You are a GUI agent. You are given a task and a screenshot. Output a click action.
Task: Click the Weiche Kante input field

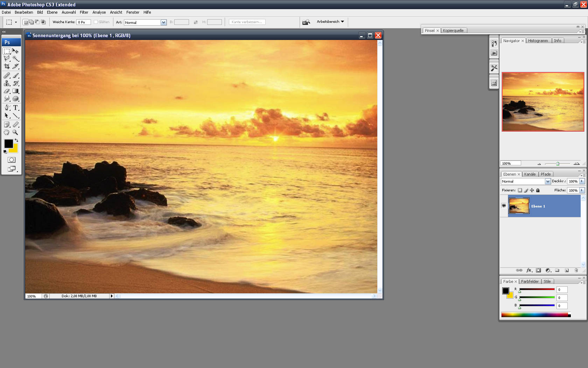84,22
